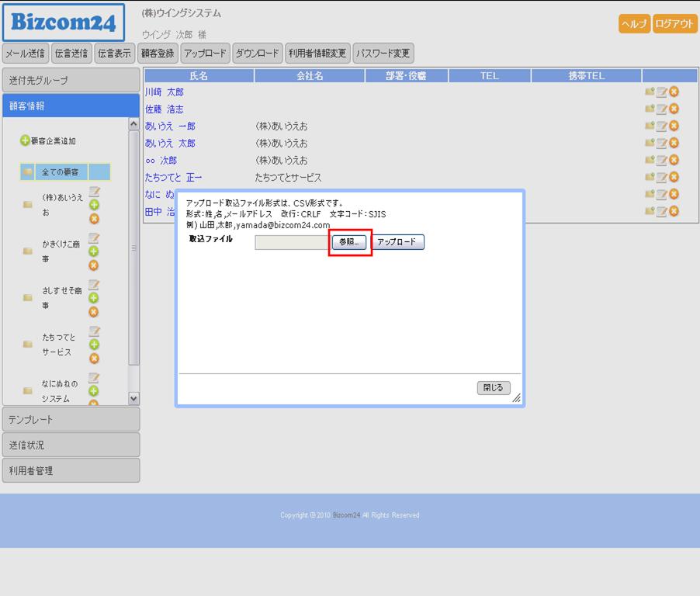Delete the 佐藤 浩志 customer row
The height and width of the screenshot is (596, 700).
coord(674,109)
